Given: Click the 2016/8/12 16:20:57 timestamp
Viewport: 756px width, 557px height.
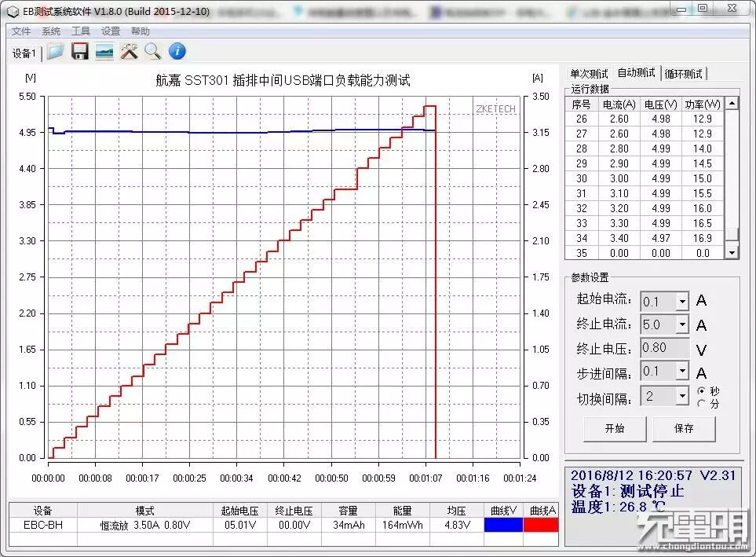Looking at the screenshot, I should 632,476.
